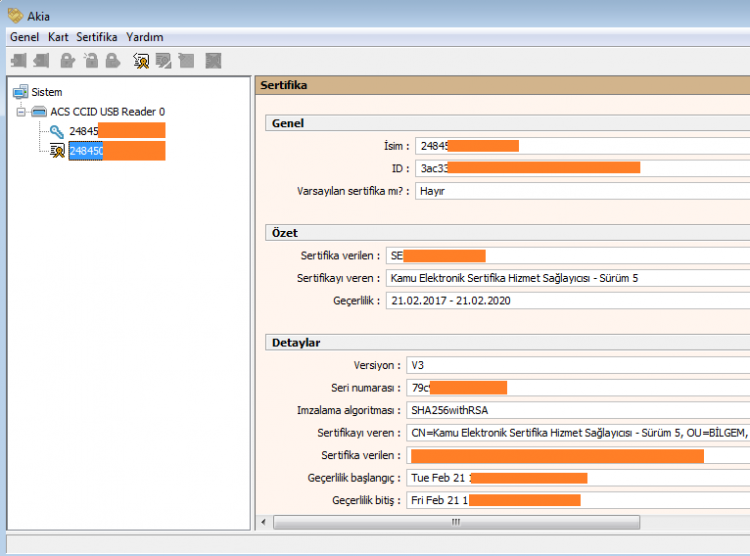Click the logout toolbar icon
Viewport: 750px width, 556px height.
(x=42, y=61)
